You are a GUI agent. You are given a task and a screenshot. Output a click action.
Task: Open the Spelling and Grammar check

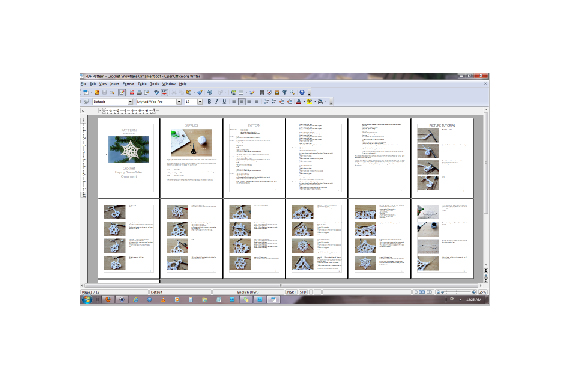point(157,93)
